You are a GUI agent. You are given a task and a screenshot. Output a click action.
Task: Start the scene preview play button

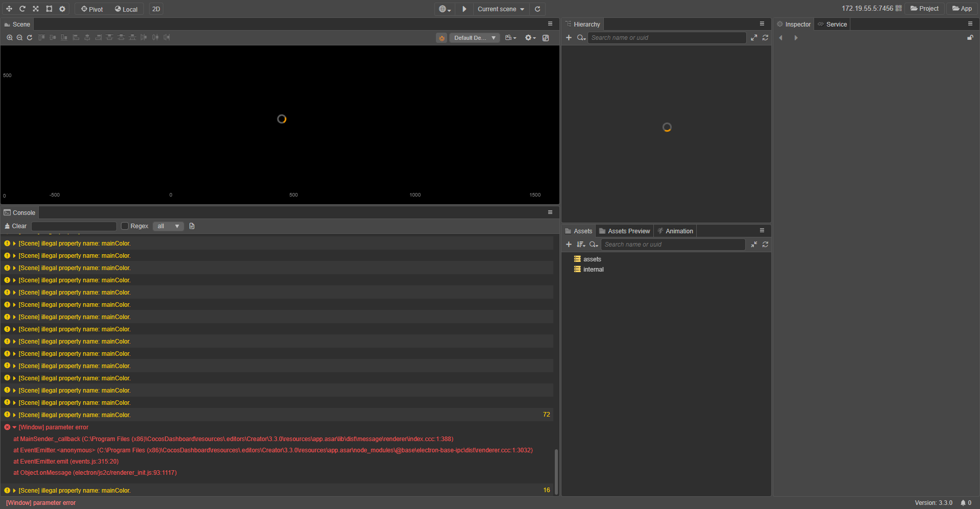click(464, 9)
